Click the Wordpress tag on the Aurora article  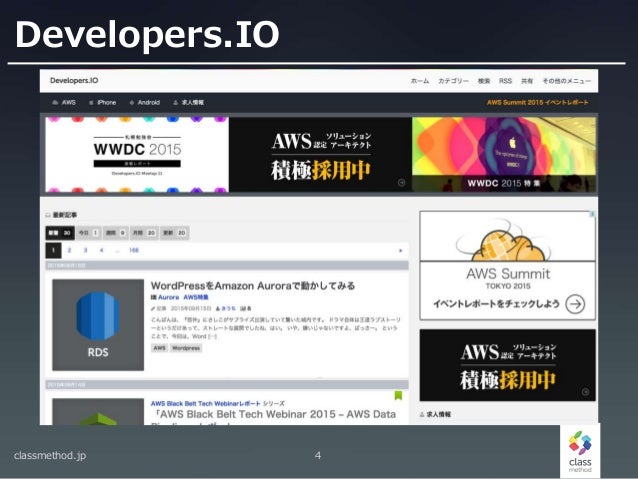coord(186,348)
